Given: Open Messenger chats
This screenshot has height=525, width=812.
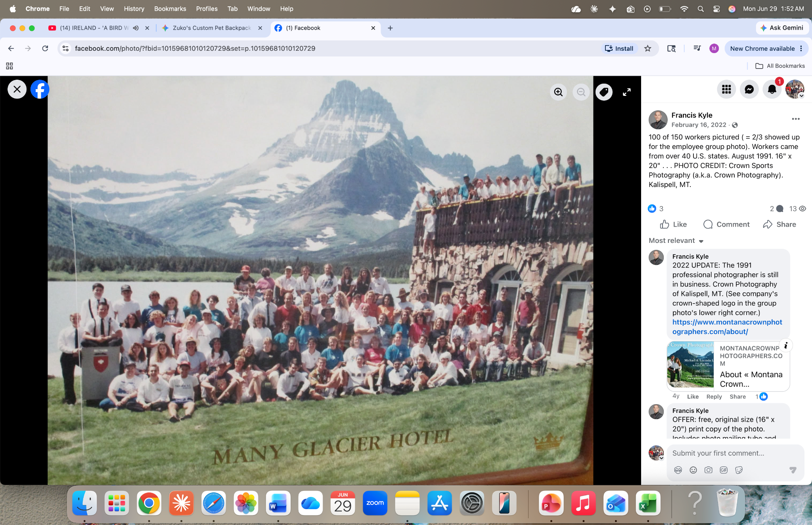Looking at the screenshot, I should 749,90.
